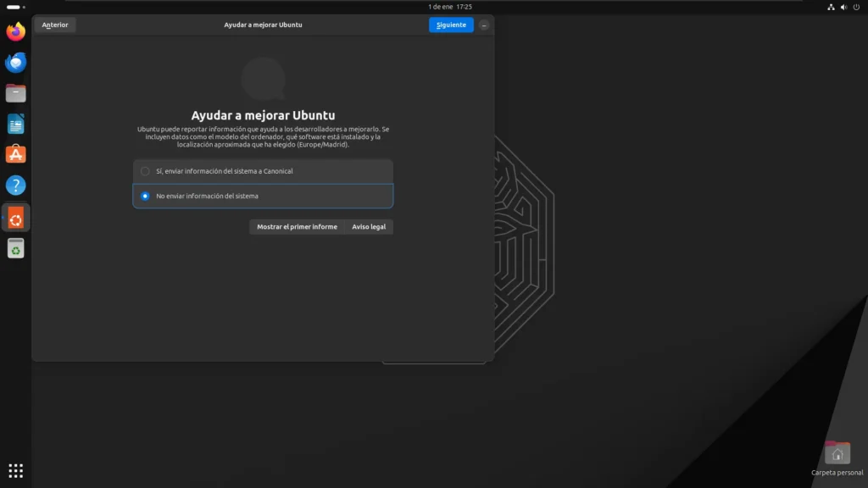Select No enviar información del sistema
868x488 pixels.
[x=263, y=196]
